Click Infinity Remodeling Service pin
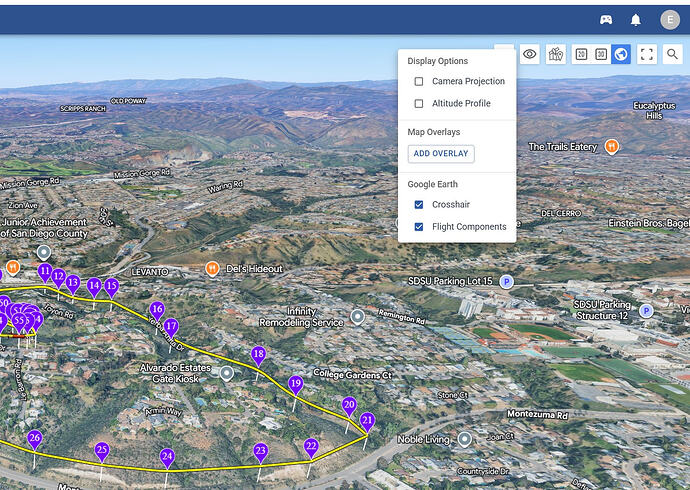 click(x=357, y=316)
